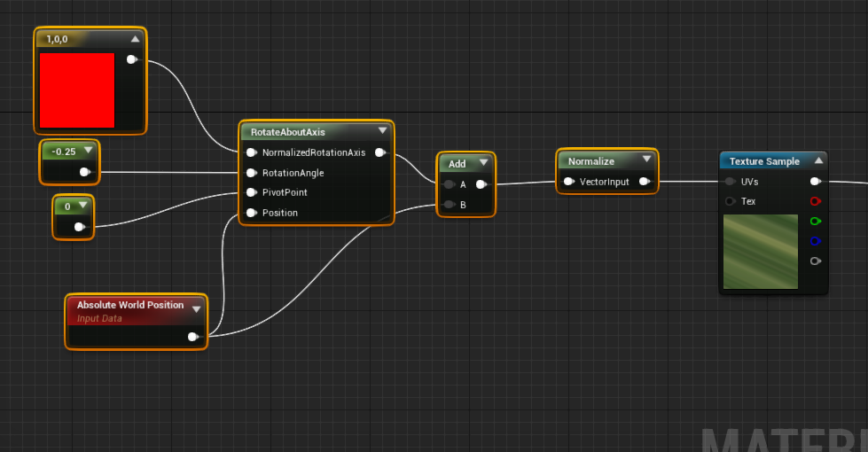
Task: Click the RotateAboutAxis output pin
Action: pyautogui.click(x=380, y=152)
